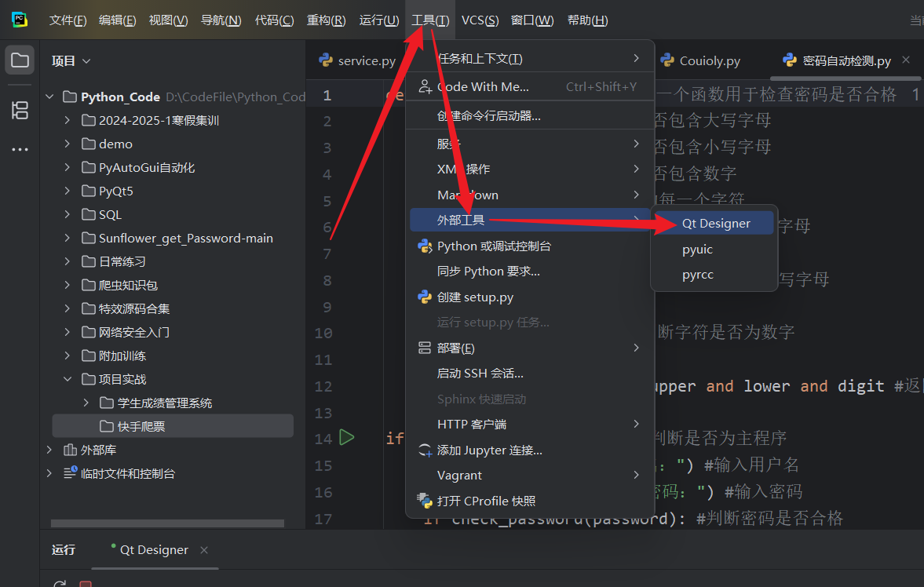Close the Qt Designer run tab
This screenshot has height=587, width=924.
point(204,550)
